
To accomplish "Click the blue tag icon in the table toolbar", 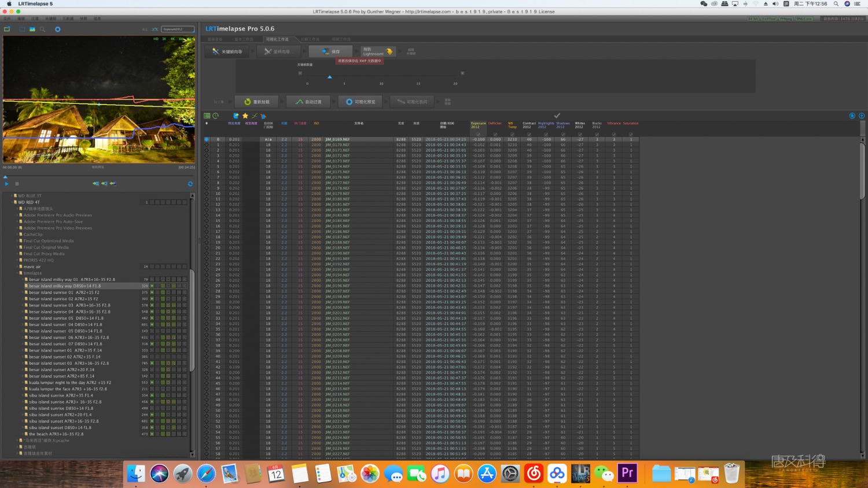I will 264,116.
